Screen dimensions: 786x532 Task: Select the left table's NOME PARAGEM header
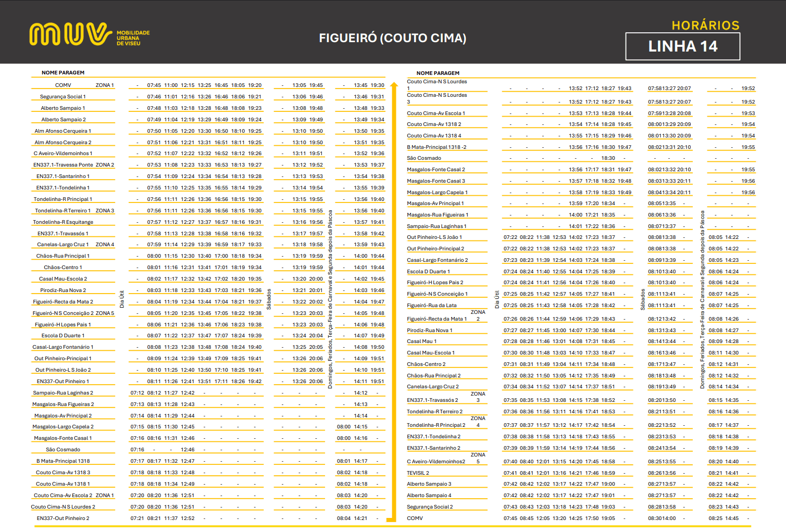(x=63, y=73)
